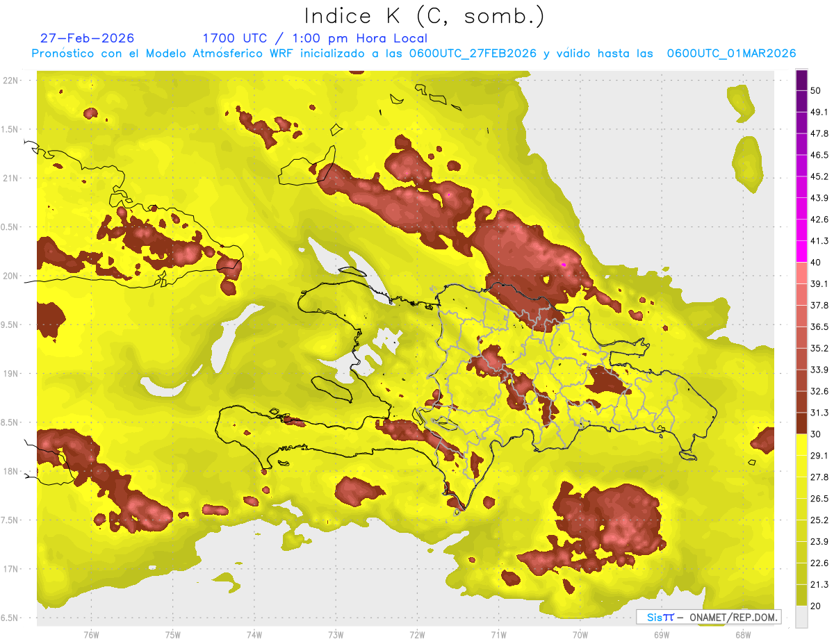
Task: Pick color scale value '21.3'
Action: coord(819,585)
